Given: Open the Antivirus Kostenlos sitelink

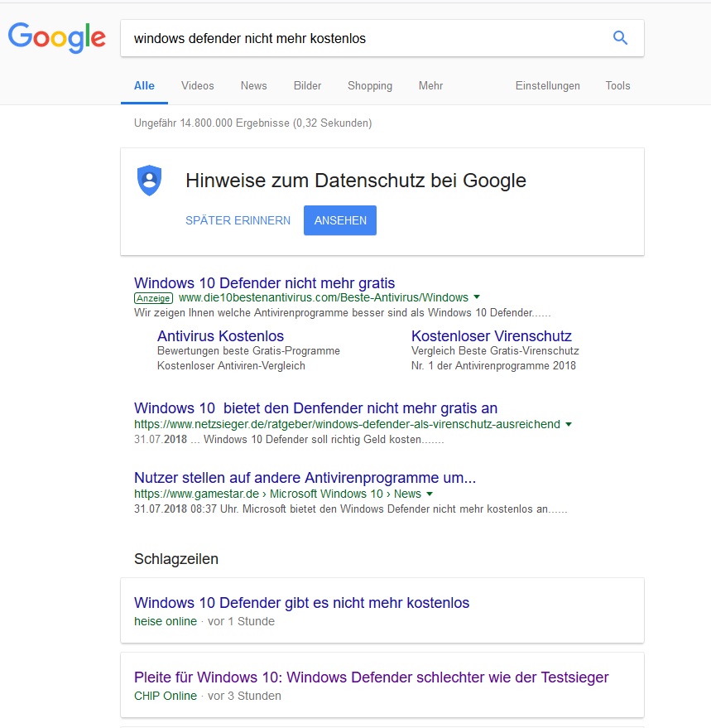Looking at the screenshot, I should tap(220, 335).
